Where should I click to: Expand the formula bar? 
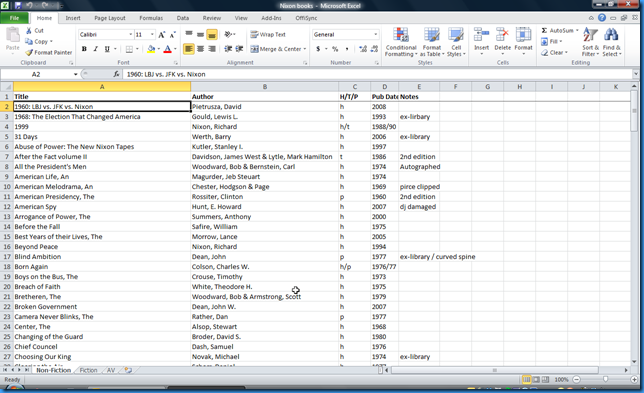click(x=636, y=74)
